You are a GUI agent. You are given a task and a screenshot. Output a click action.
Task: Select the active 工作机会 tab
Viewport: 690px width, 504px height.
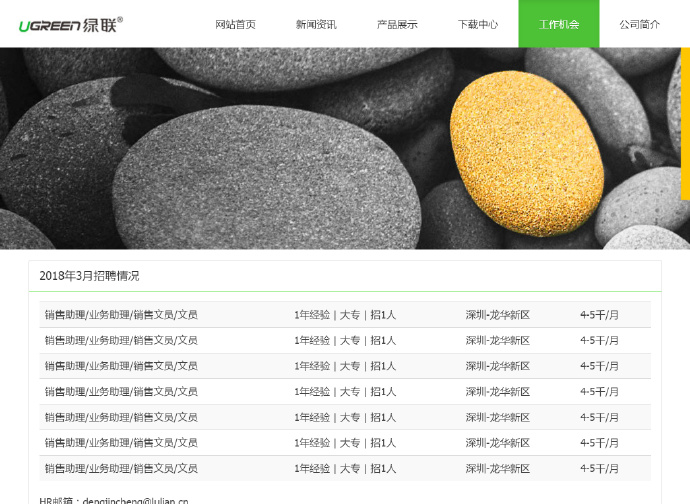pos(559,24)
